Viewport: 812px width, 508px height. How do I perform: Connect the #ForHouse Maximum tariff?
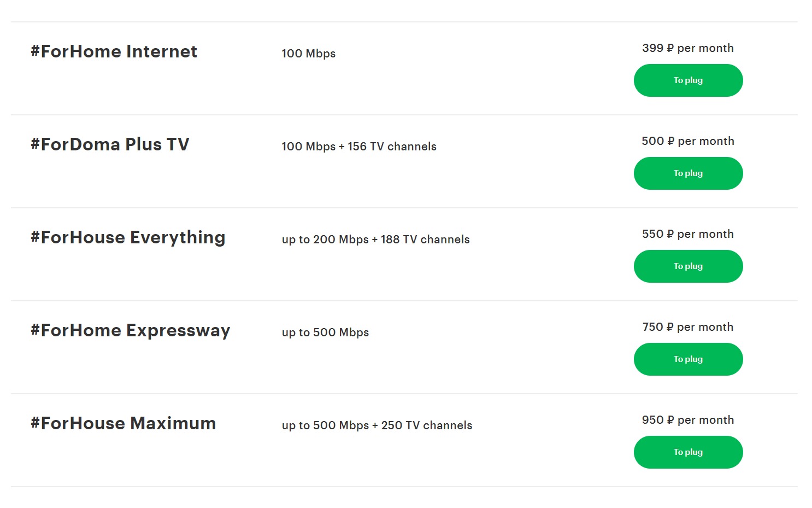point(688,452)
